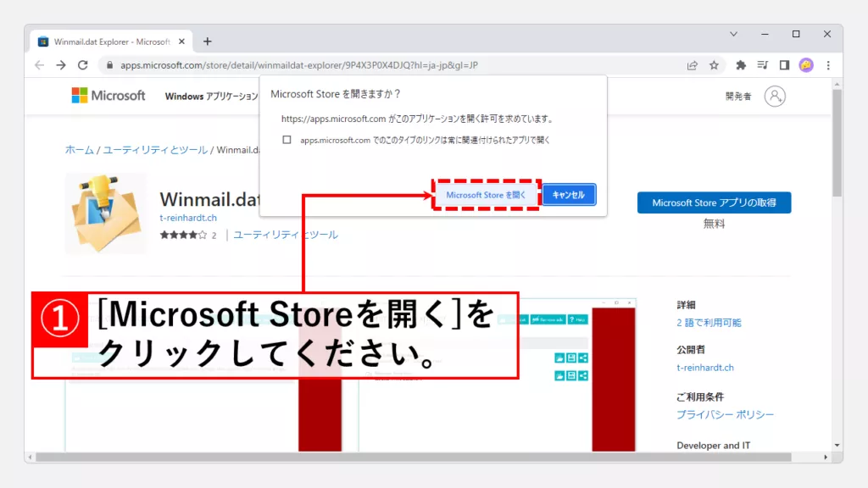Bookmark this page with the star icon
Viewport: 868px width, 488px height.
[714, 65]
